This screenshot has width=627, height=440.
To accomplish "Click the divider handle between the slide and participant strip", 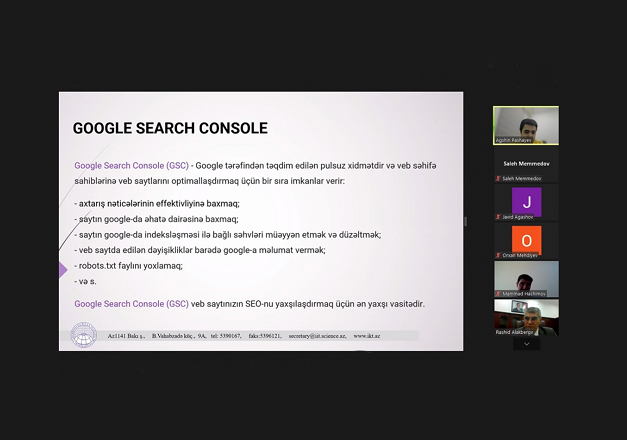I will pos(465,221).
